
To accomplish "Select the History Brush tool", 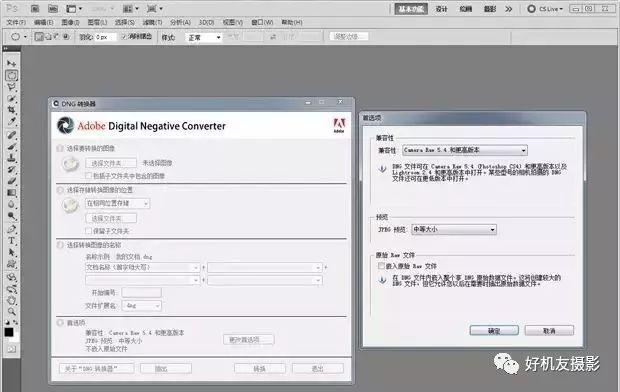I will click(x=11, y=170).
